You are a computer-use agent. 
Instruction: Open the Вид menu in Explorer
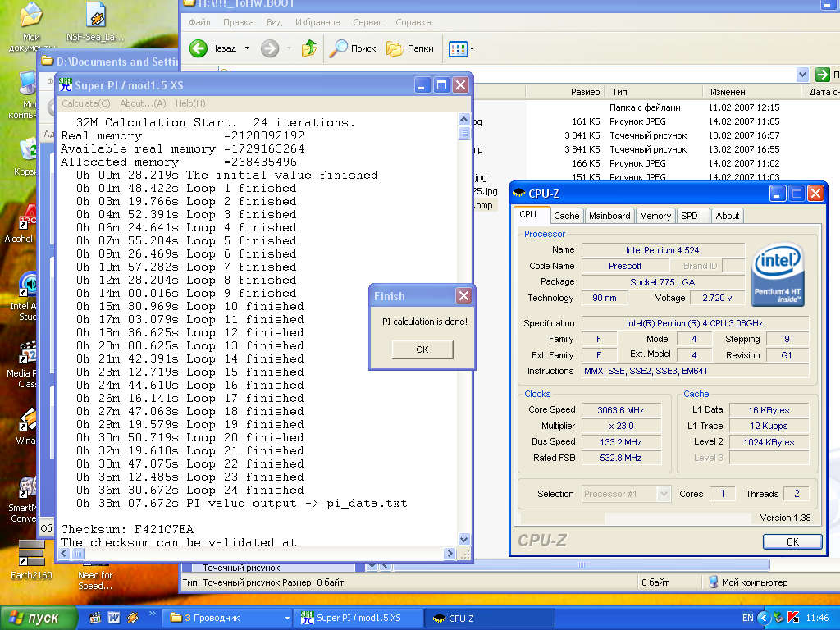274,22
